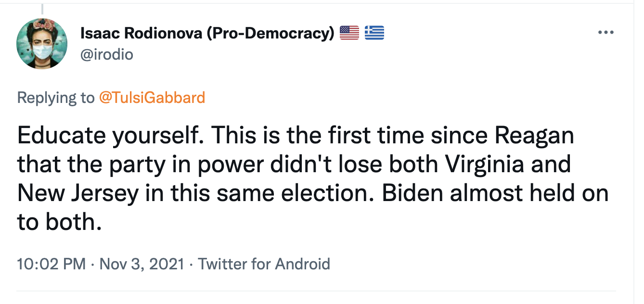Image resolution: width=644 pixels, height=304 pixels.
Task: Click the 10:02 PM timestamp
Action: (51, 264)
